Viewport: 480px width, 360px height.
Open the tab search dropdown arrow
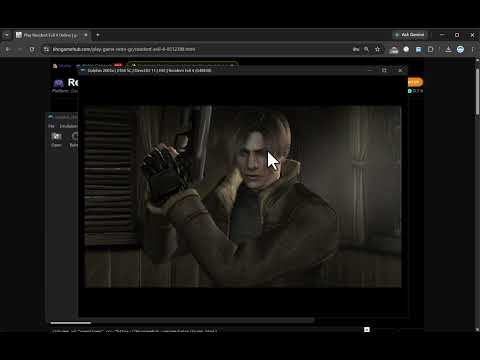pos(6,35)
